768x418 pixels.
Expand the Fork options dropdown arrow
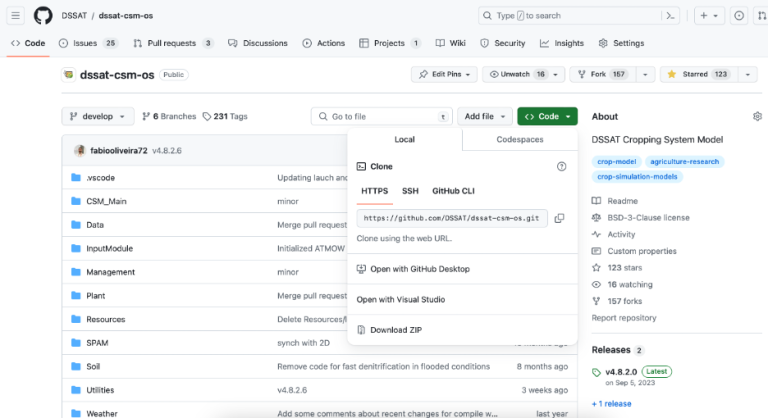click(x=645, y=75)
